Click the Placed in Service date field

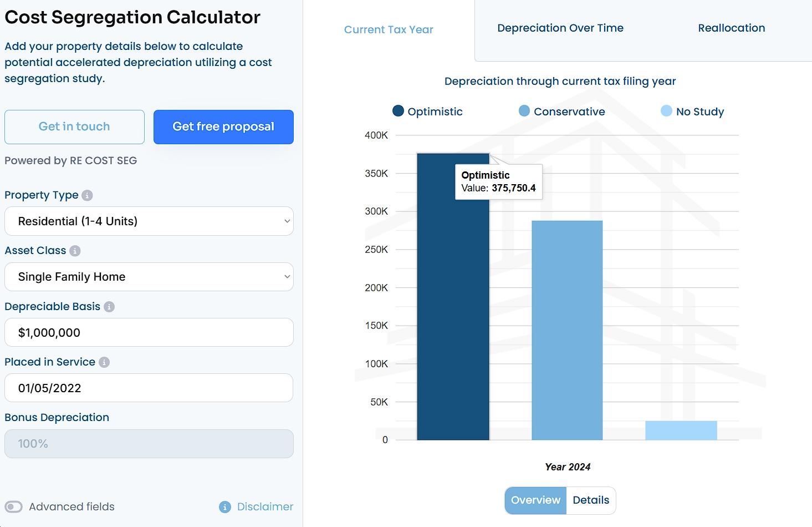tap(149, 388)
